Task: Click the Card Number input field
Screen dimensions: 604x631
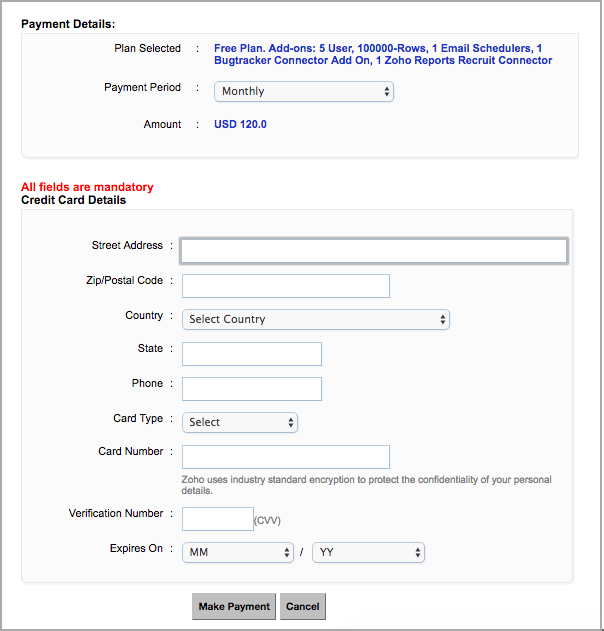Action: (x=285, y=457)
